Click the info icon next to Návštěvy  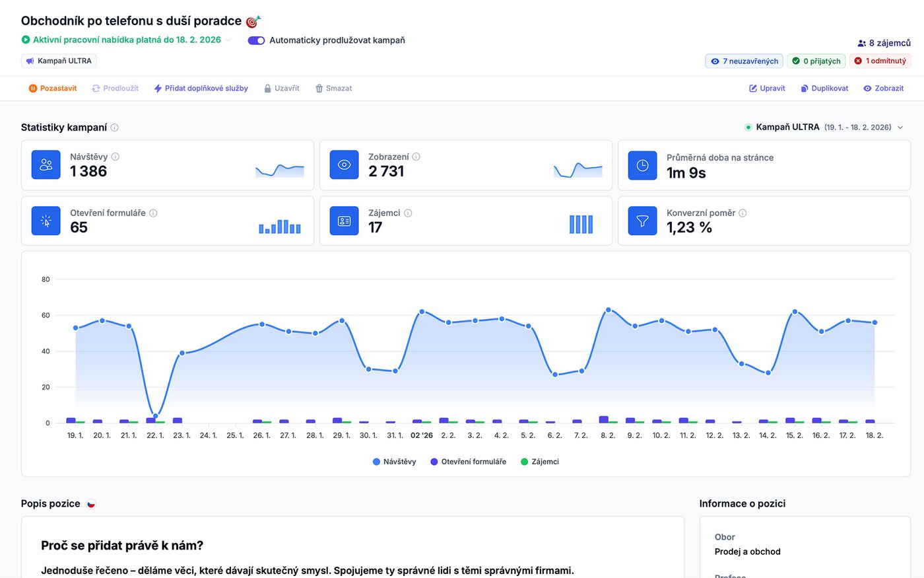coord(115,157)
